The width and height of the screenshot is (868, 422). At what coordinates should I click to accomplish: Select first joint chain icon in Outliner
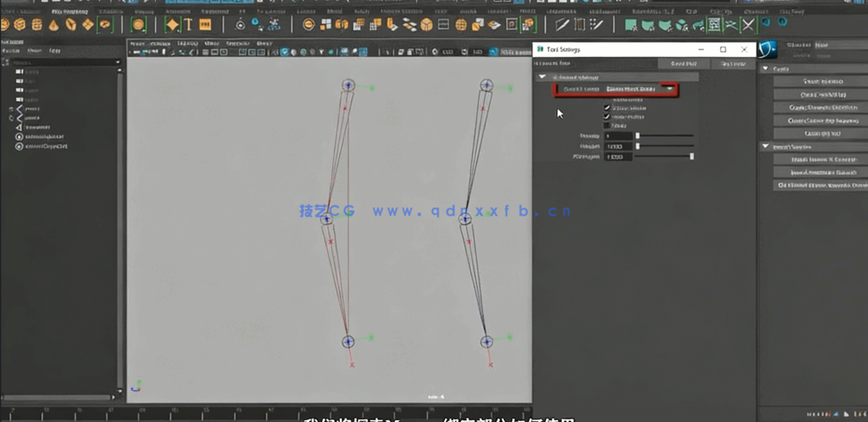(11, 109)
